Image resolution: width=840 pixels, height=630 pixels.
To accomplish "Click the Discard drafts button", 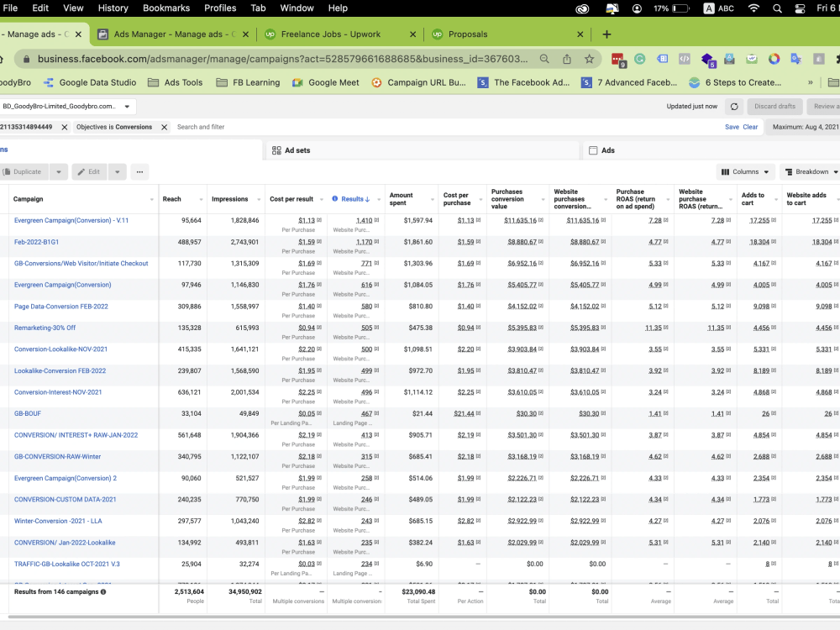I will (774, 107).
